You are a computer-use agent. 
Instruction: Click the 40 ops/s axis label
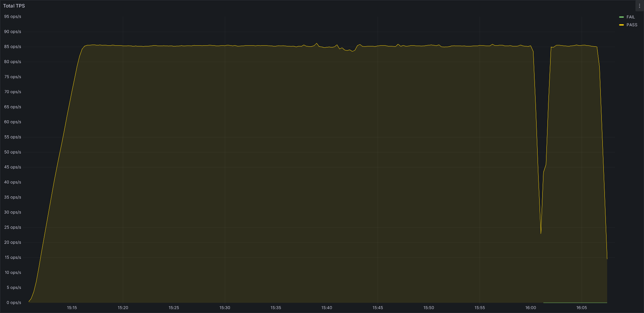[13, 182]
